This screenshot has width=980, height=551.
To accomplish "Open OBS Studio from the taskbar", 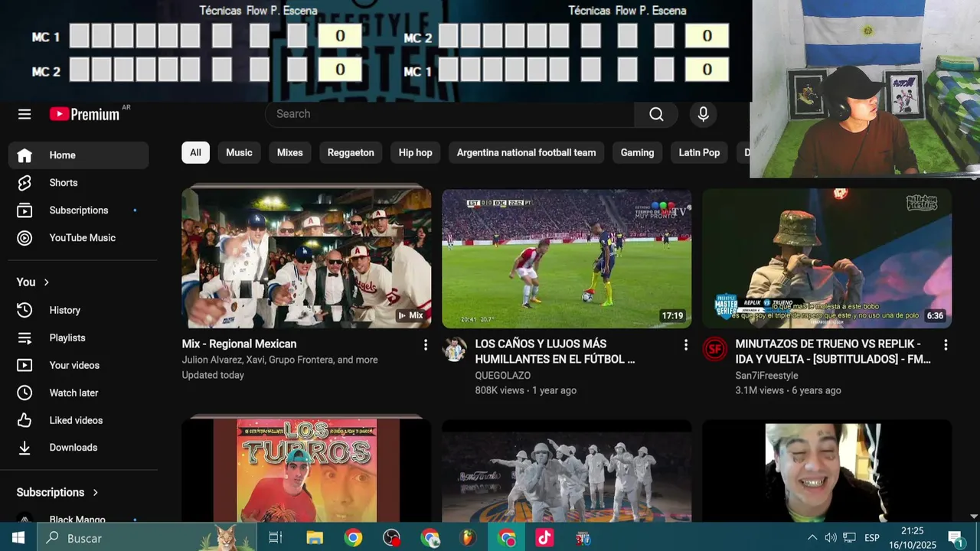I will [x=391, y=538].
